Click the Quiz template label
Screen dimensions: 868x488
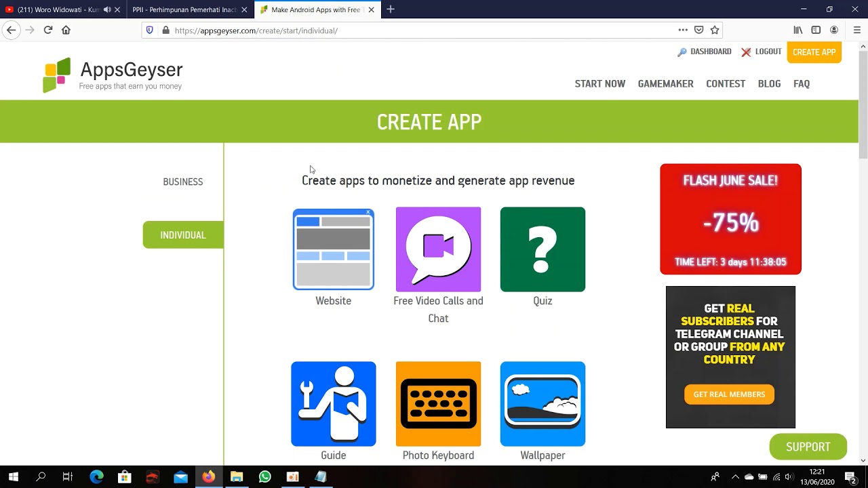click(x=542, y=301)
